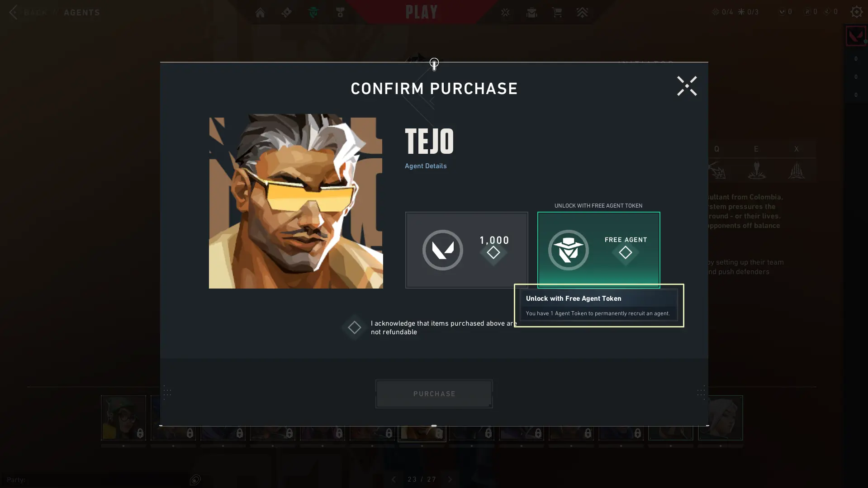The width and height of the screenshot is (868, 488).
Task: Choose the Free Agent unlock option
Action: tap(598, 250)
